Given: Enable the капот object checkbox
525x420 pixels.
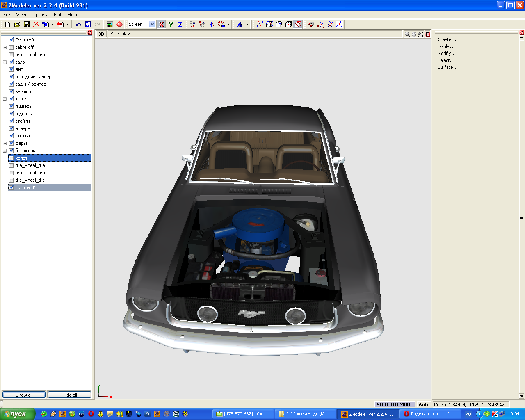Looking at the screenshot, I should click(11, 158).
